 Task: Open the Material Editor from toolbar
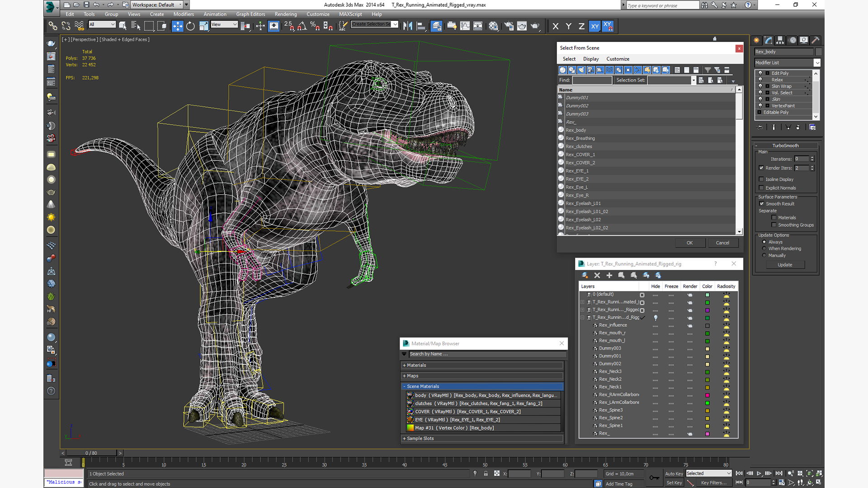493,26
